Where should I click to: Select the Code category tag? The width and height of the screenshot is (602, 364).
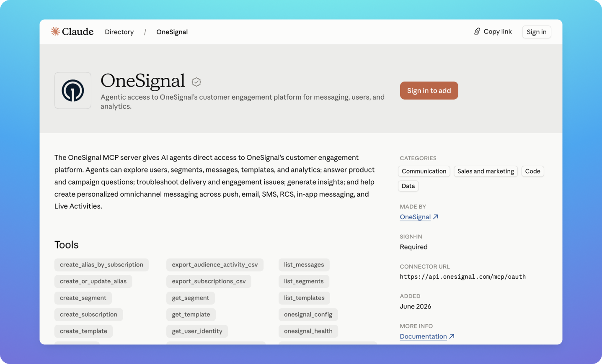[x=532, y=171]
